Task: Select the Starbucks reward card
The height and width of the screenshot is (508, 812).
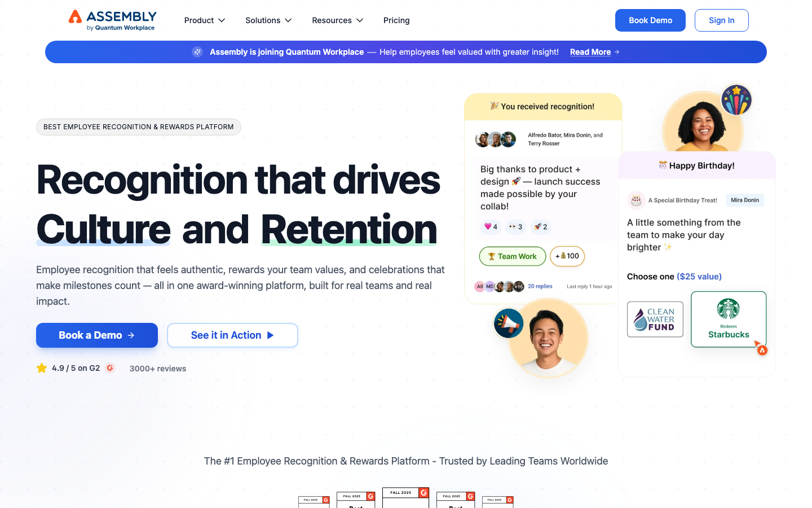Action: pyautogui.click(x=729, y=319)
